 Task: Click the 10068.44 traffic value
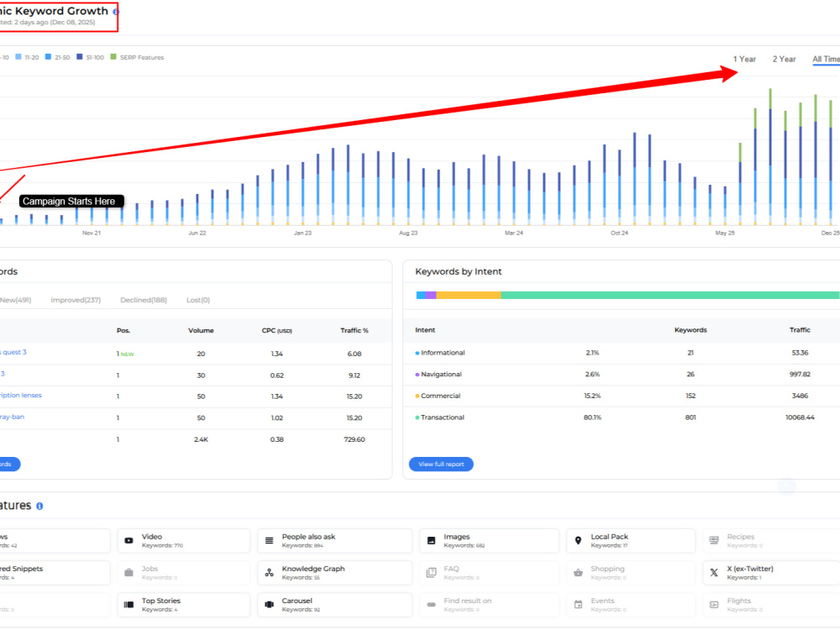click(x=800, y=417)
